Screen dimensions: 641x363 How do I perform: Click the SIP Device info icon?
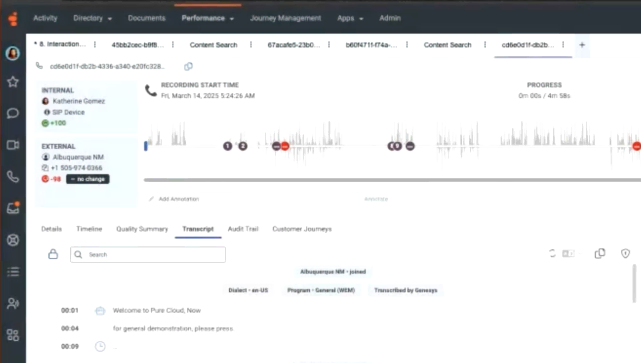click(x=47, y=112)
